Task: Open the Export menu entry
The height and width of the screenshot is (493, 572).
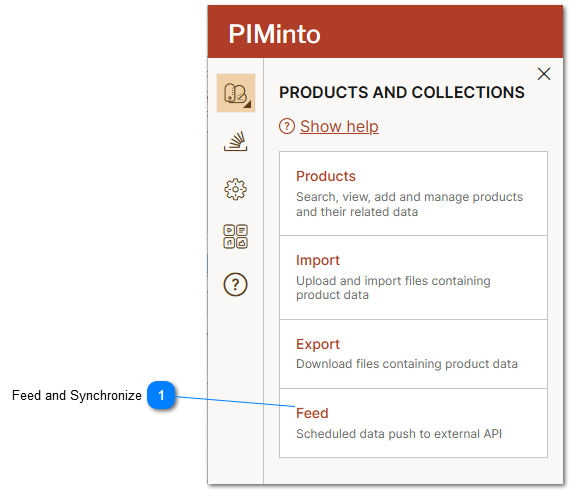Action: tap(413, 354)
